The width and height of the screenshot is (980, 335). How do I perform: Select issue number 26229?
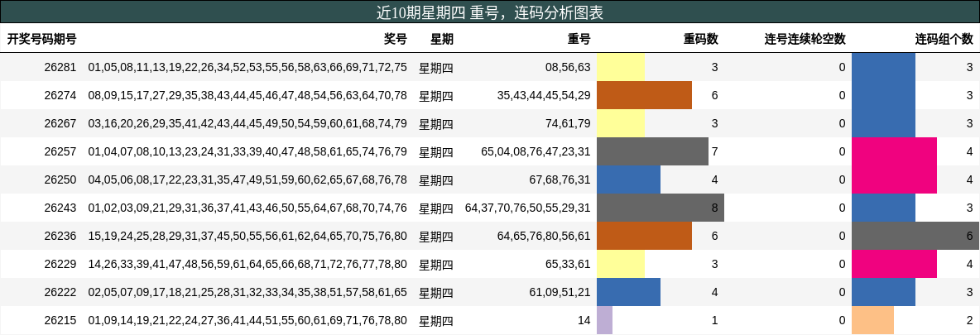[60, 264]
